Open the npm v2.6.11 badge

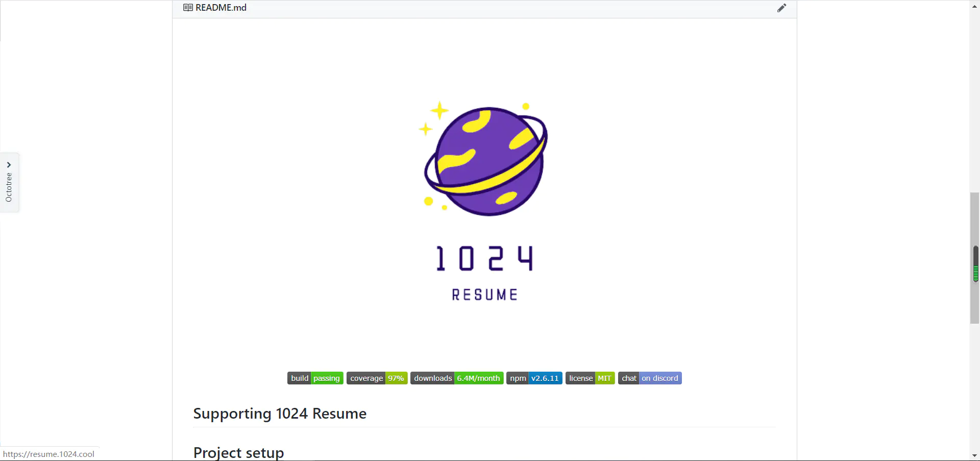click(534, 378)
